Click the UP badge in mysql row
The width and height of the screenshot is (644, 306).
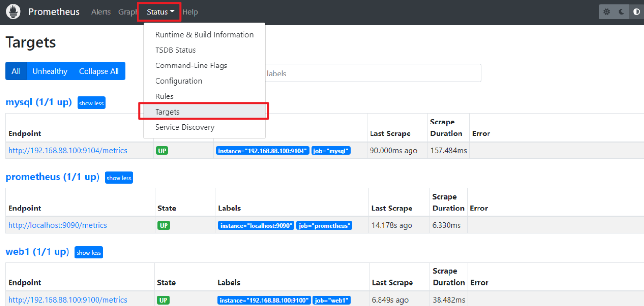162,151
